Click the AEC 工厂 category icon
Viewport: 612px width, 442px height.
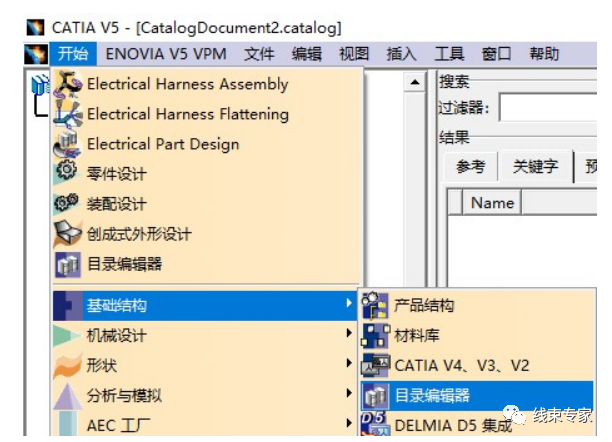coord(68,424)
